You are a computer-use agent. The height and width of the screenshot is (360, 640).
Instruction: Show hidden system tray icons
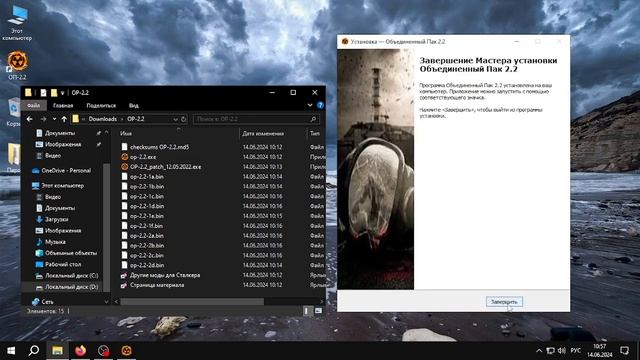[x=539, y=351]
